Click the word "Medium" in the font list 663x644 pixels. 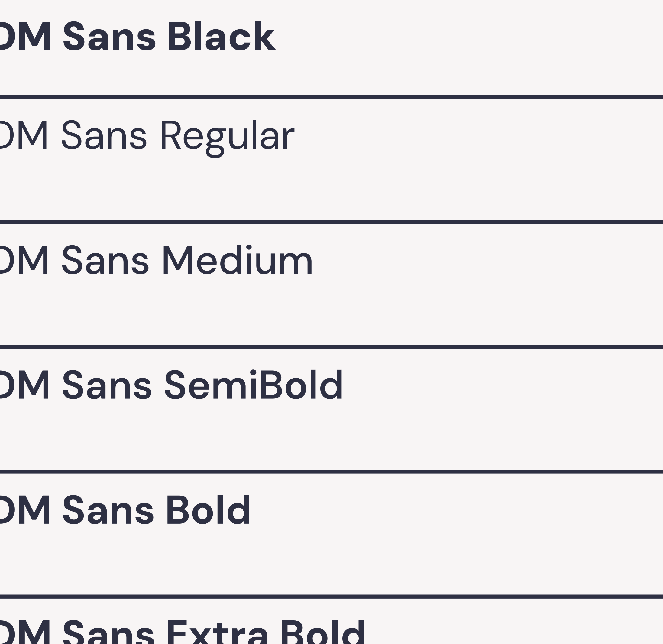238,261
